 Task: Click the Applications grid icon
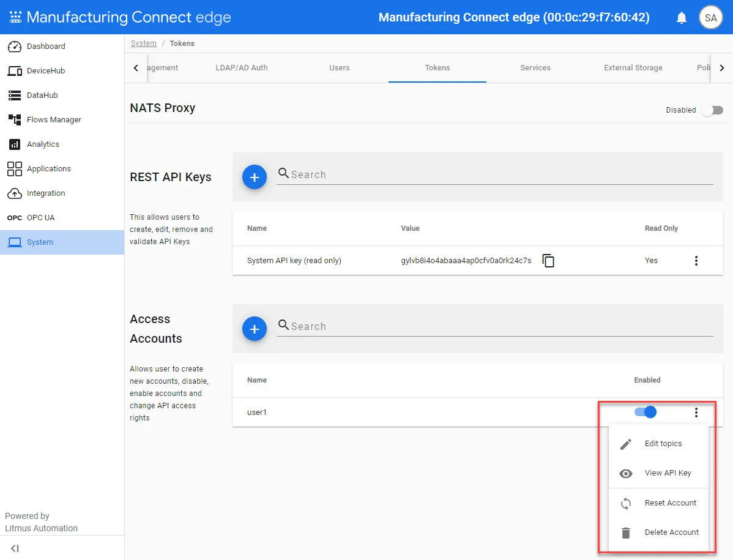(x=15, y=169)
